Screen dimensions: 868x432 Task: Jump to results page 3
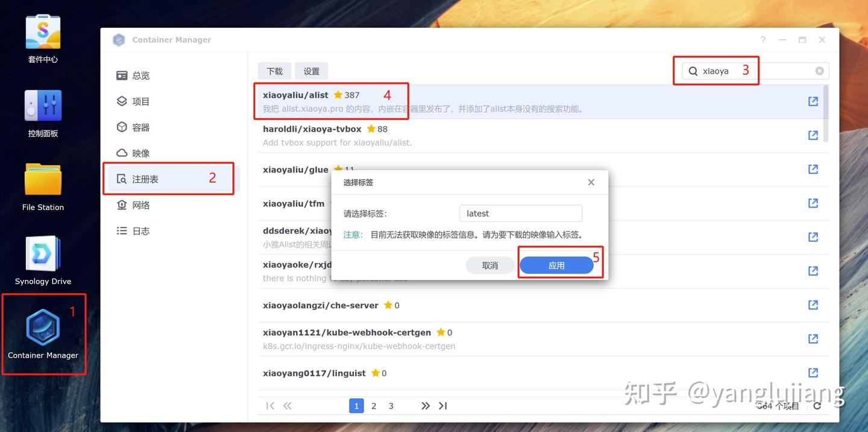[391, 405]
